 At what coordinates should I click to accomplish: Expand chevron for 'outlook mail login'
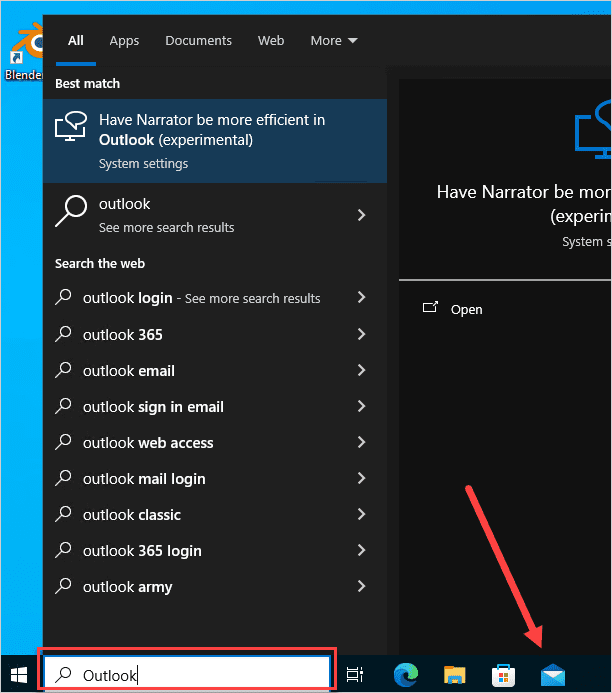click(361, 478)
